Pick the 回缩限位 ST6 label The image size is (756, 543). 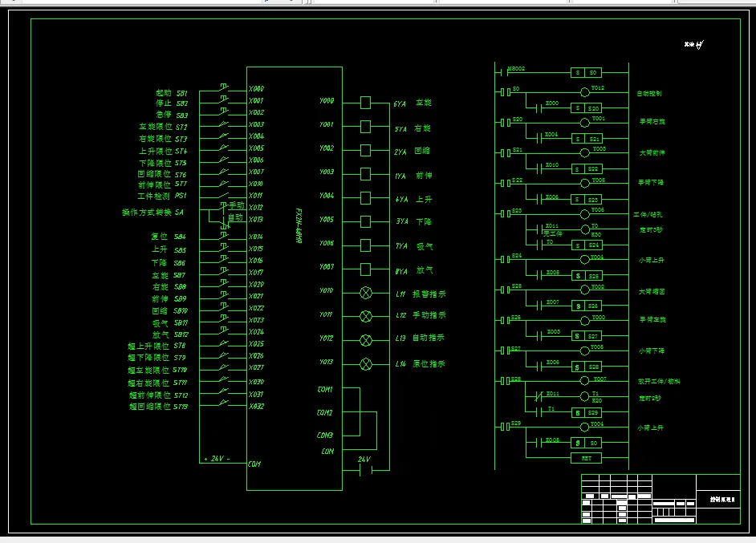tap(162, 174)
